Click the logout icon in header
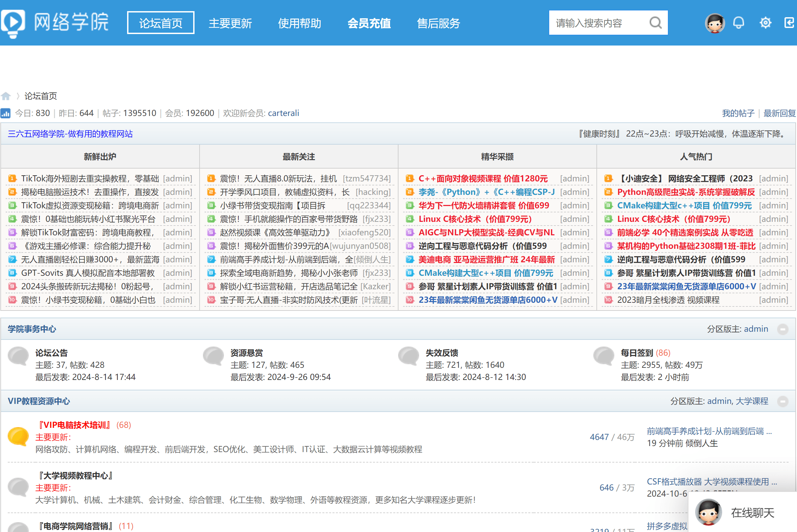The height and width of the screenshot is (532, 797). click(789, 23)
